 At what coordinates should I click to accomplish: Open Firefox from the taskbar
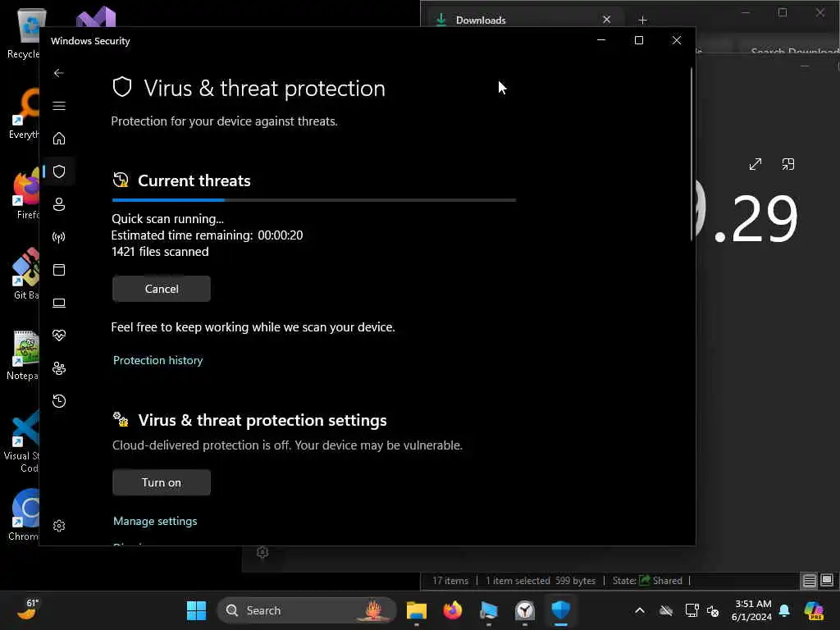click(x=453, y=610)
